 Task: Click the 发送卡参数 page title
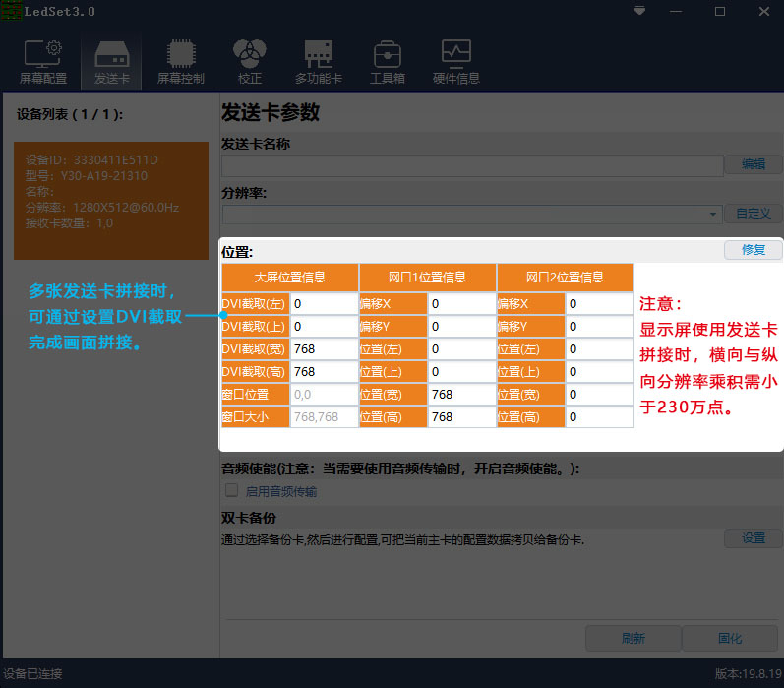[x=271, y=112]
